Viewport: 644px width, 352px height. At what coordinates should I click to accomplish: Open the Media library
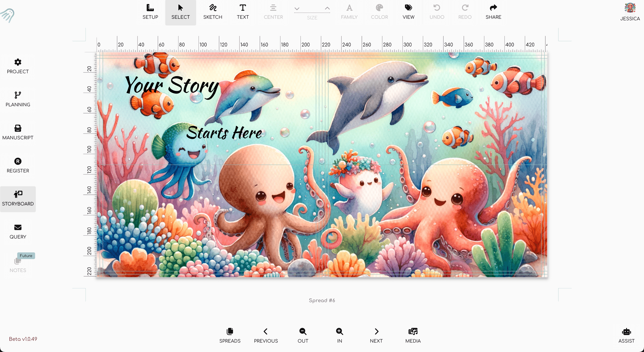click(413, 336)
